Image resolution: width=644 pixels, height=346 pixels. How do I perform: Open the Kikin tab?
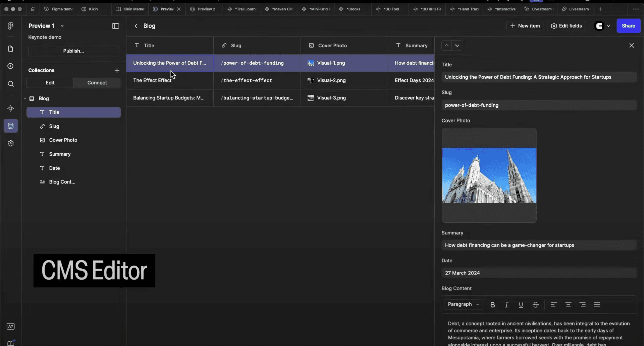(93, 9)
